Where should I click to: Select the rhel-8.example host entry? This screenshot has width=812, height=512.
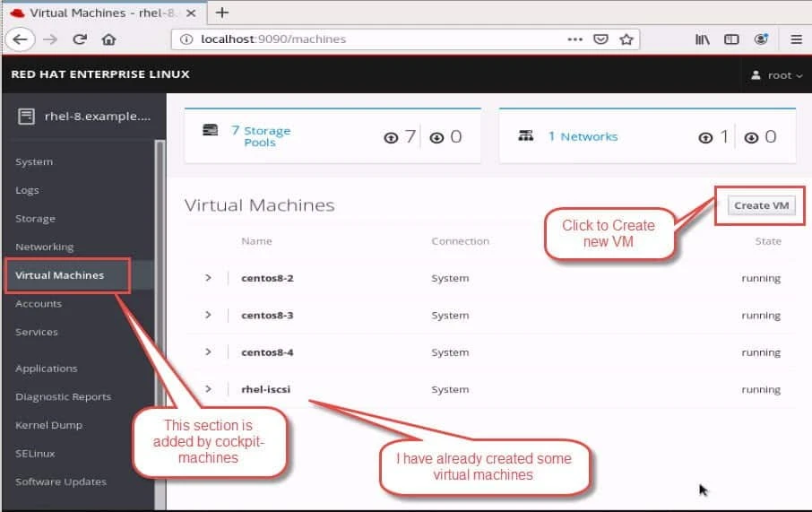pyautogui.click(x=82, y=117)
